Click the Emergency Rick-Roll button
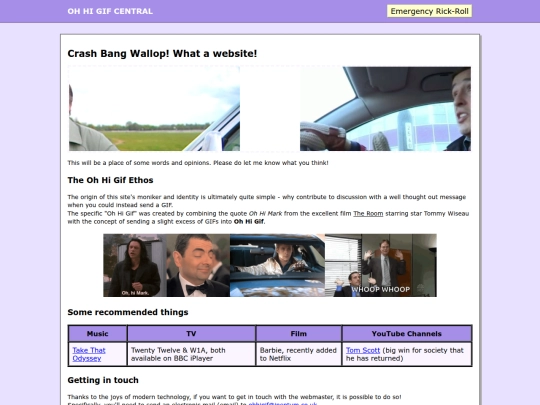Viewport: 540px width, 405px height. click(429, 11)
